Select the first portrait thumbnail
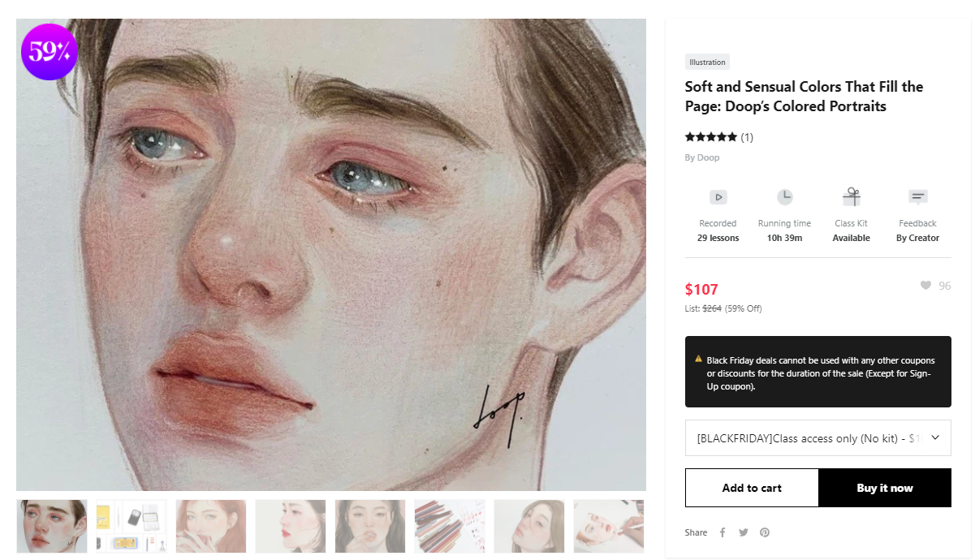The image size is (975, 560). [x=52, y=527]
